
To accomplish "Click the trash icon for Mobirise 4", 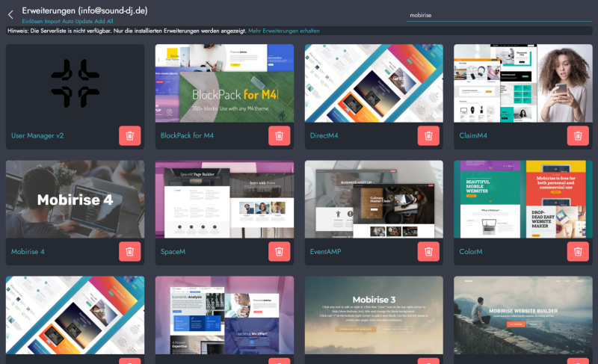I will tap(129, 252).
